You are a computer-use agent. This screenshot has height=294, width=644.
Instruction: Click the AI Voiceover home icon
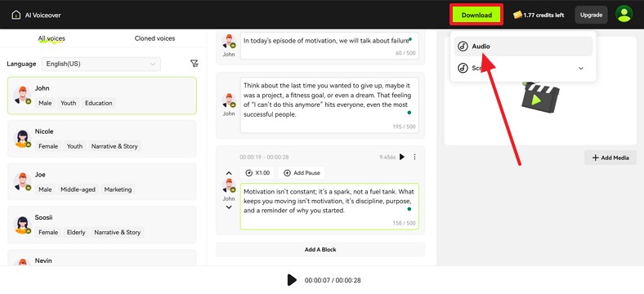[x=16, y=16]
